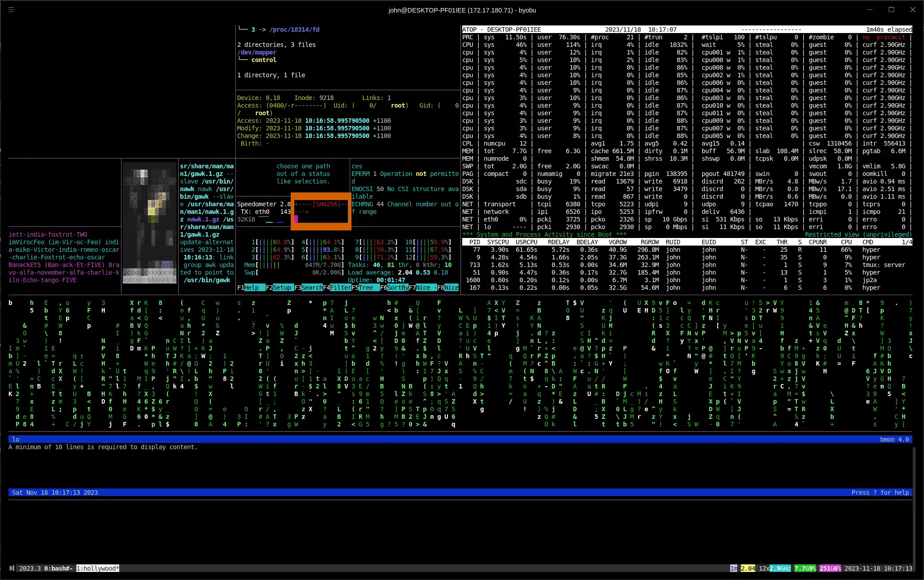Click the USRCPU column header in atop

point(527,242)
